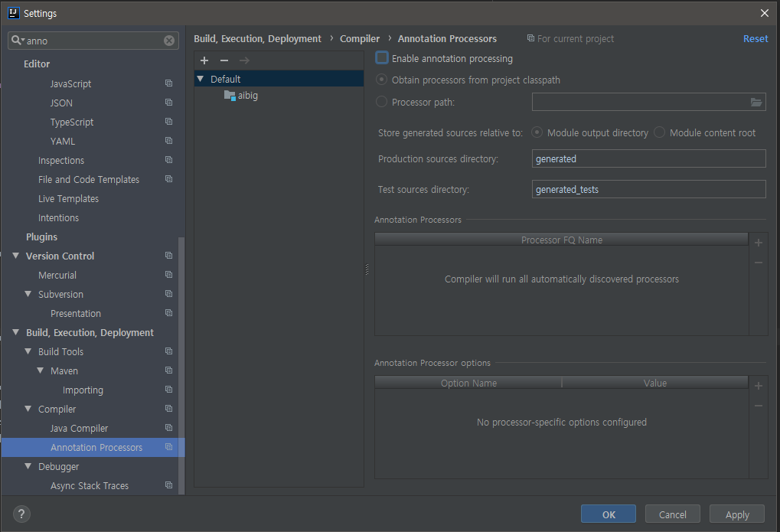Select the Processor path radio option

click(x=381, y=102)
